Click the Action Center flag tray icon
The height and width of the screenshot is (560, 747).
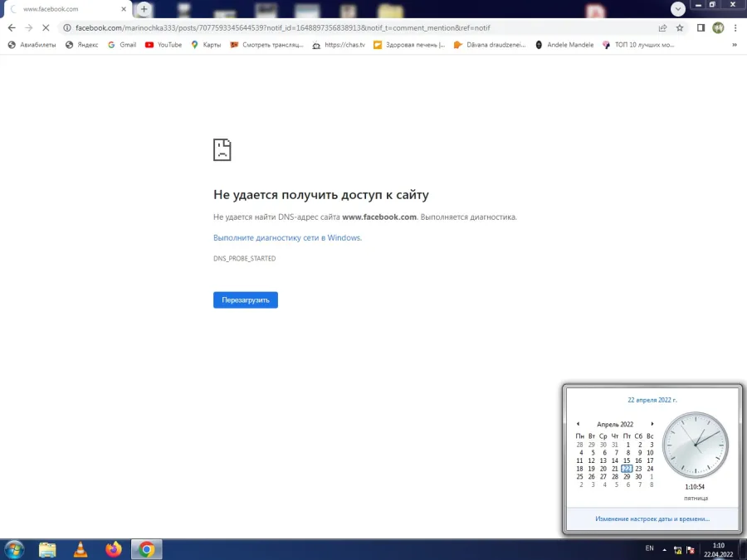pyautogui.click(x=691, y=550)
